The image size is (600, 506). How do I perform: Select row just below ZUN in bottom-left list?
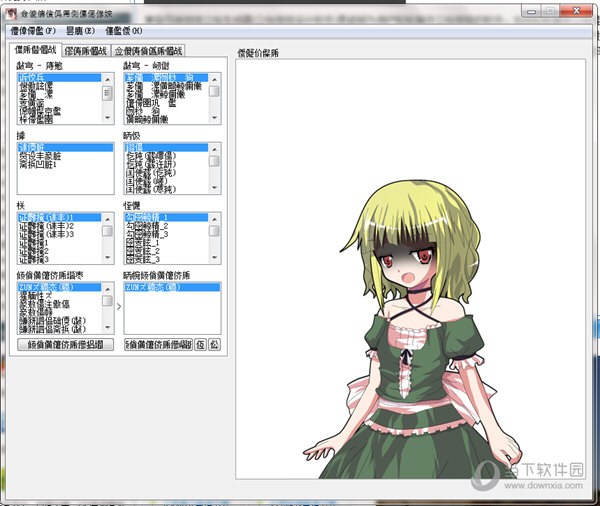[60, 295]
